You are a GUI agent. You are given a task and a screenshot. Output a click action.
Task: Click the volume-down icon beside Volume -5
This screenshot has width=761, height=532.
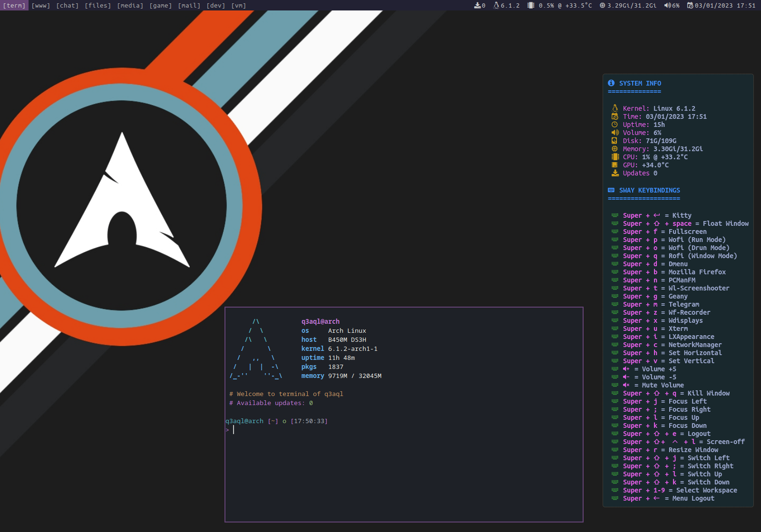[626, 377]
